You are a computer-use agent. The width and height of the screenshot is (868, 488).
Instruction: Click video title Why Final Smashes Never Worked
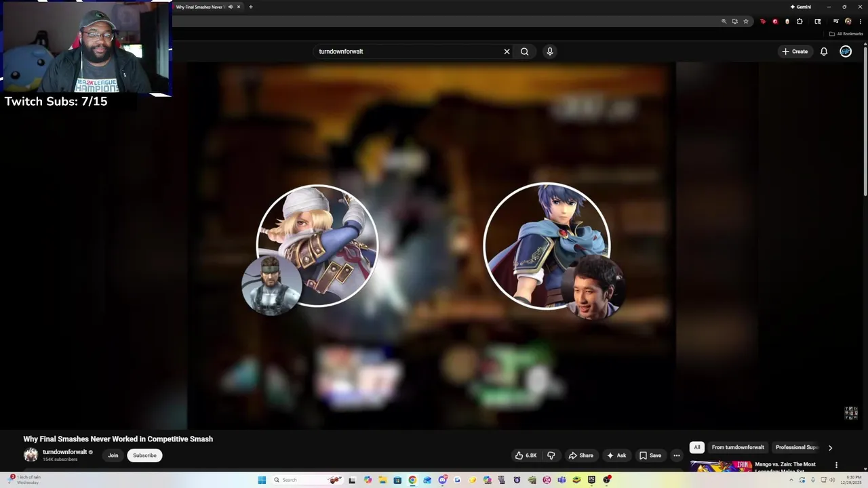[x=118, y=439]
